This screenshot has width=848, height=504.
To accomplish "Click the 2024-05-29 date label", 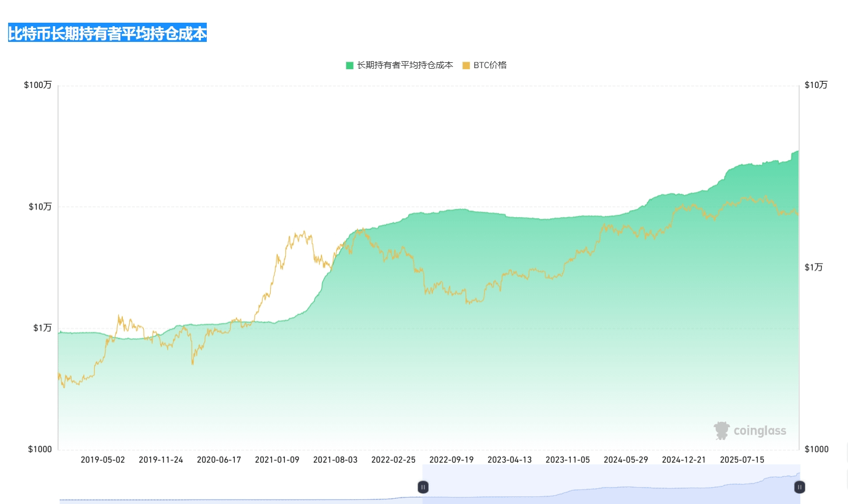I will (626, 460).
